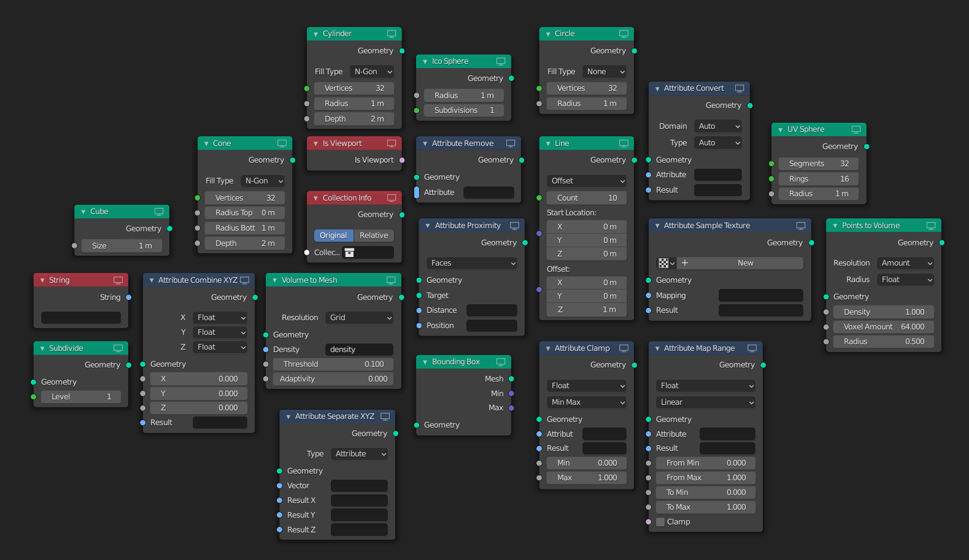Click the Threshold slider in Volume to Mesh
This screenshot has width=969, height=560.
(x=332, y=364)
